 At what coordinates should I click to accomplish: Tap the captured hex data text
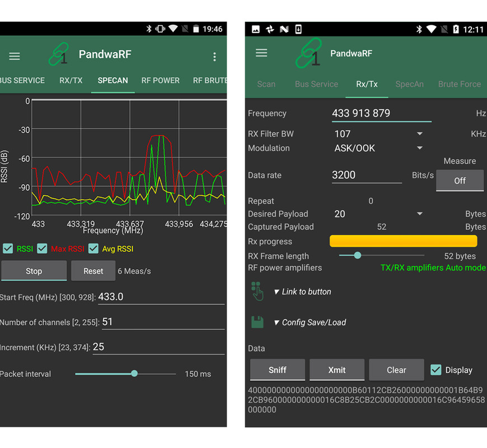367,400
